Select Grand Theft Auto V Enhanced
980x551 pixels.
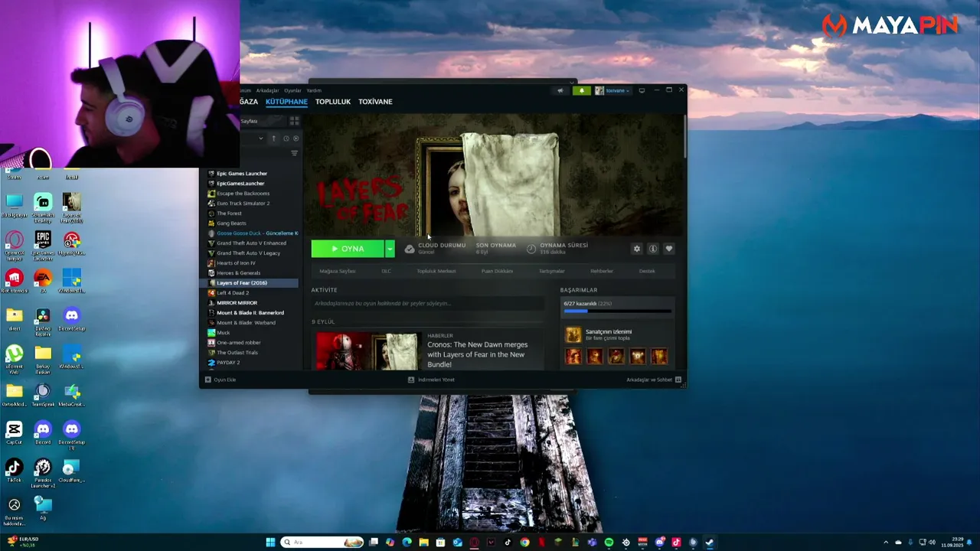click(251, 243)
